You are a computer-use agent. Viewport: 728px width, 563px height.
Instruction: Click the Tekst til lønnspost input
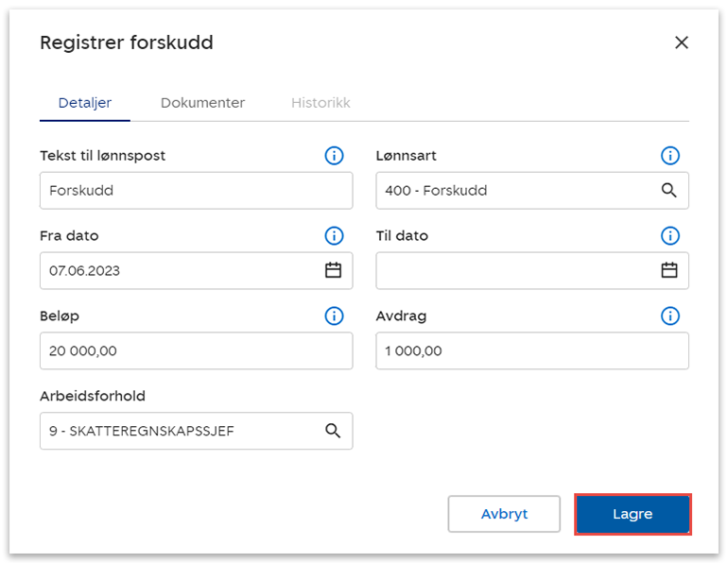click(x=180, y=191)
